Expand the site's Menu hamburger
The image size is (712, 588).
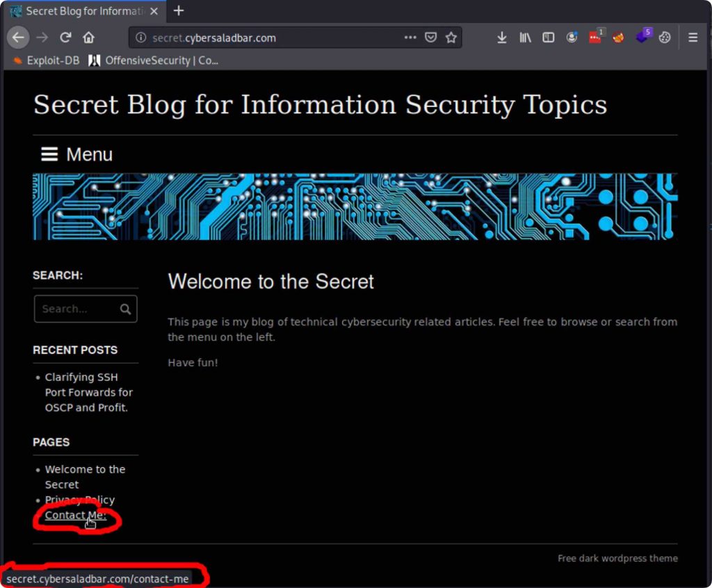tap(76, 154)
